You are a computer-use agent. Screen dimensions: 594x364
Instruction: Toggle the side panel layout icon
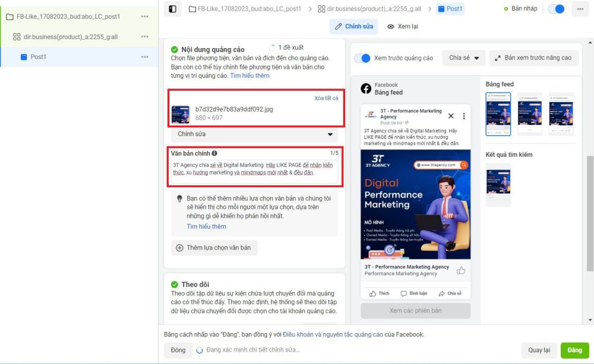coord(172,9)
